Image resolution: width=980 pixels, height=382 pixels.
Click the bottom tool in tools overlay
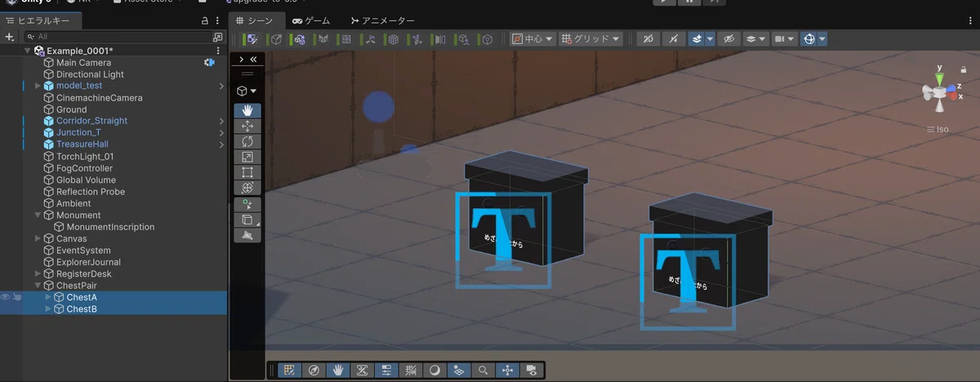tap(247, 235)
